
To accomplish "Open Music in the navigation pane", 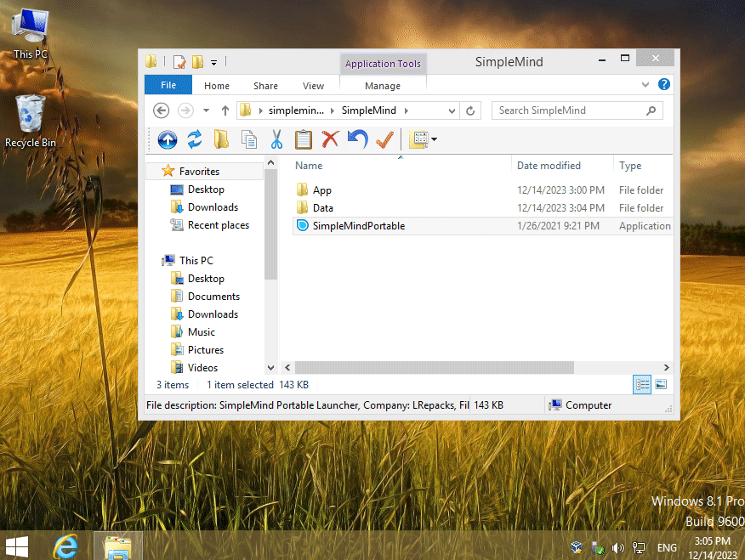I will pyautogui.click(x=201, y=332).
